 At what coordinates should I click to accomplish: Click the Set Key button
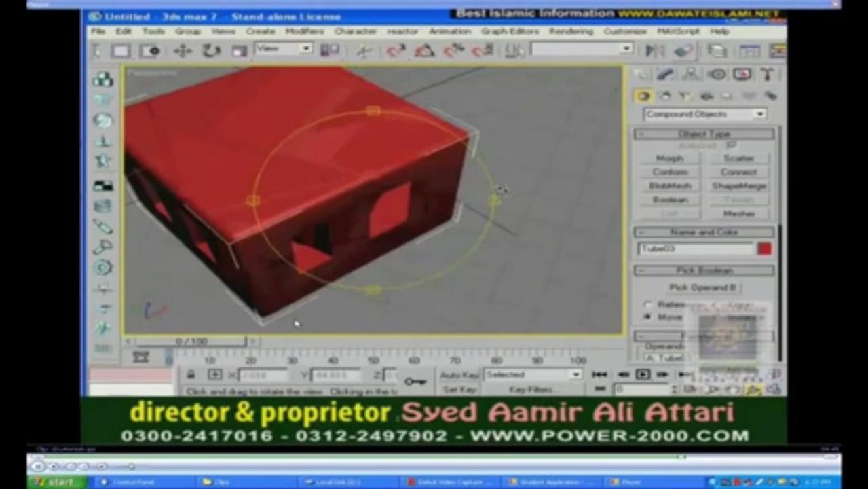[x=459, y=389]
